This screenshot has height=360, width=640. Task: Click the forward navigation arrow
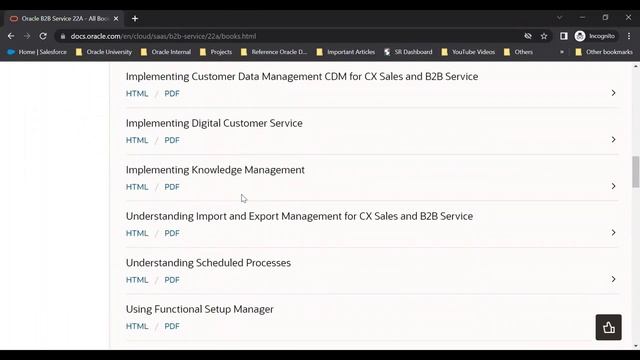[27, 36]
